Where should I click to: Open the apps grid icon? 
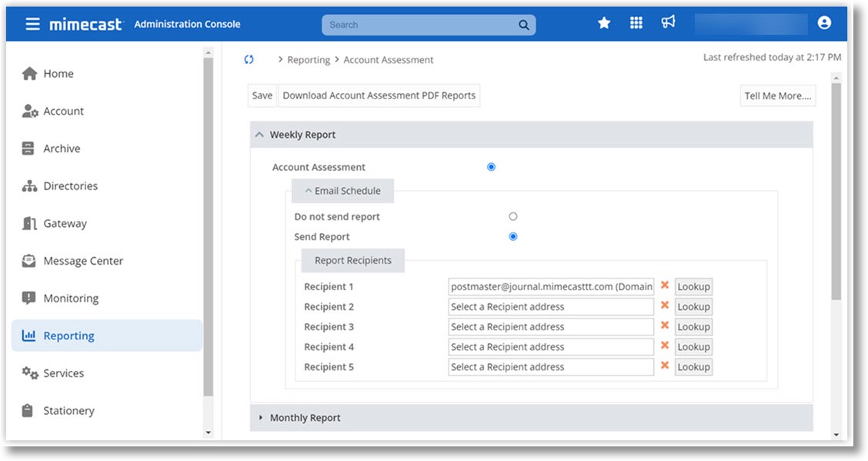point(636,23)
